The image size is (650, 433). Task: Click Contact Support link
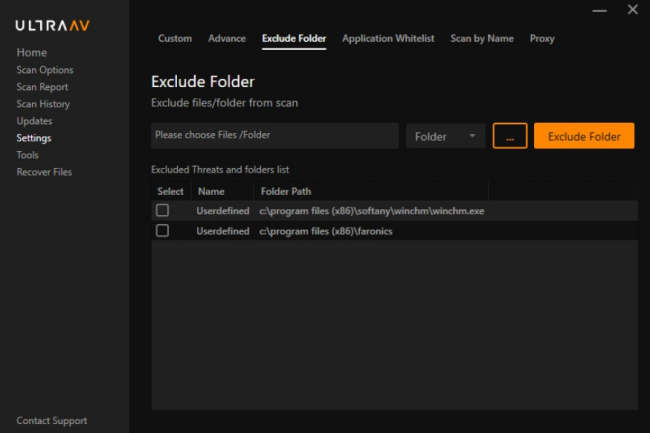(x=52, y=421)
